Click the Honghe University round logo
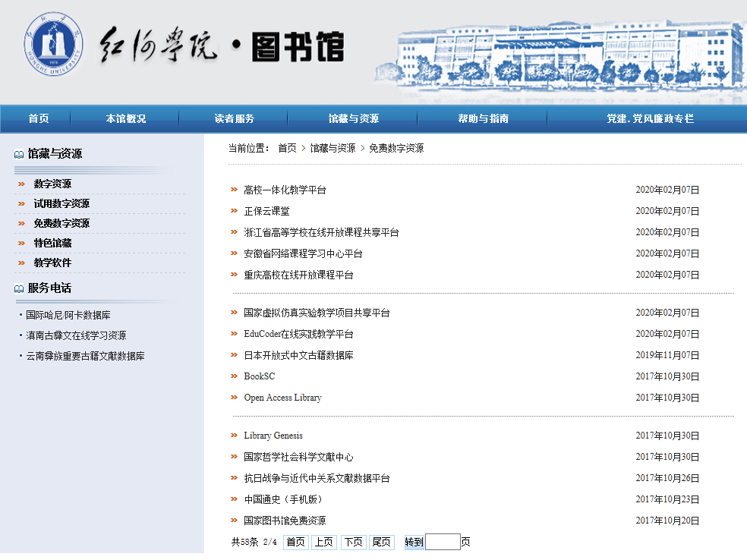This screenshot has width=747, height=560. [x=53, y=44]
